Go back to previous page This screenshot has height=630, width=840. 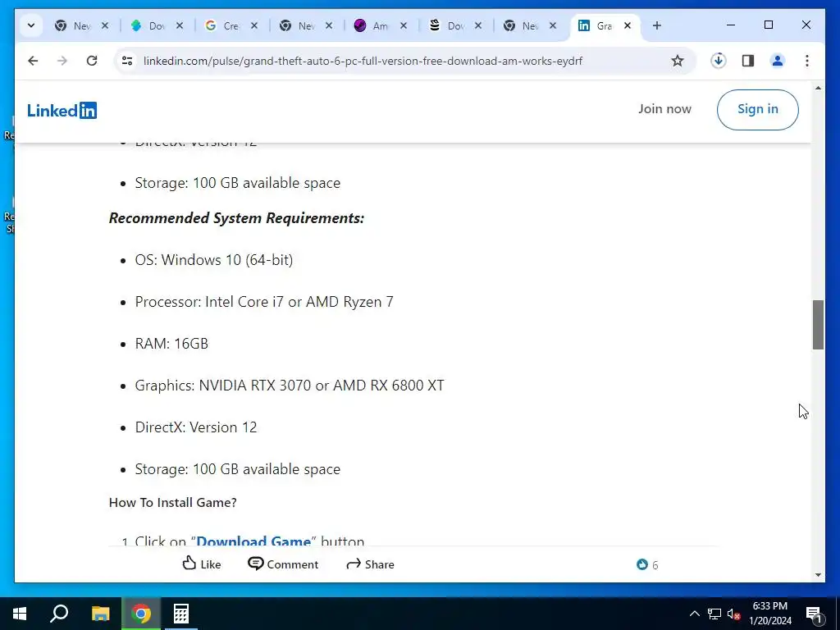pos(33,61)
